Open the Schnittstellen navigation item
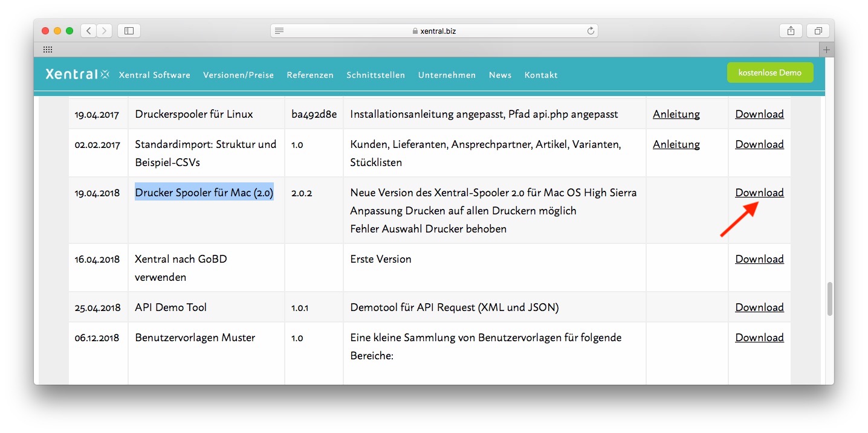868x433 pixels. tap(375, 75)
